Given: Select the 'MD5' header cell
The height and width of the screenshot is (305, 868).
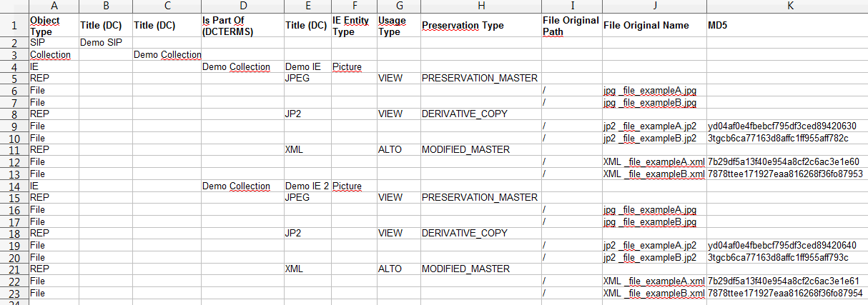Looking at the screenshot, I should (x=786, y=26).
